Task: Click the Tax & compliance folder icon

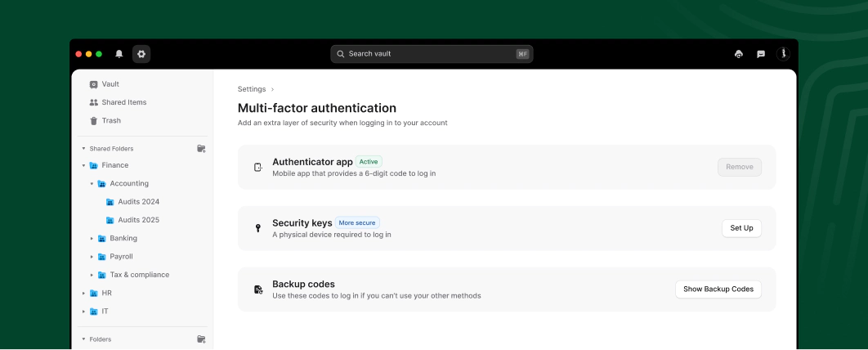Action: click(x=102, y=276)
